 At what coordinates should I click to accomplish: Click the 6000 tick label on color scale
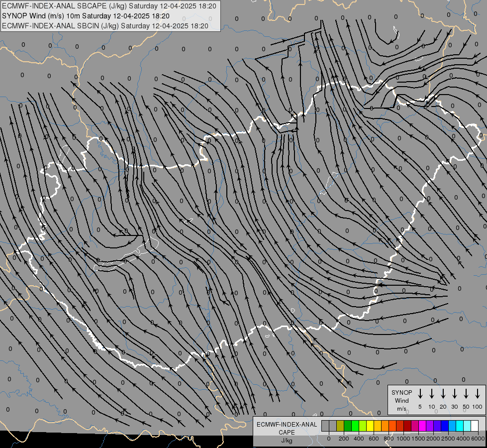coord(478,439)
